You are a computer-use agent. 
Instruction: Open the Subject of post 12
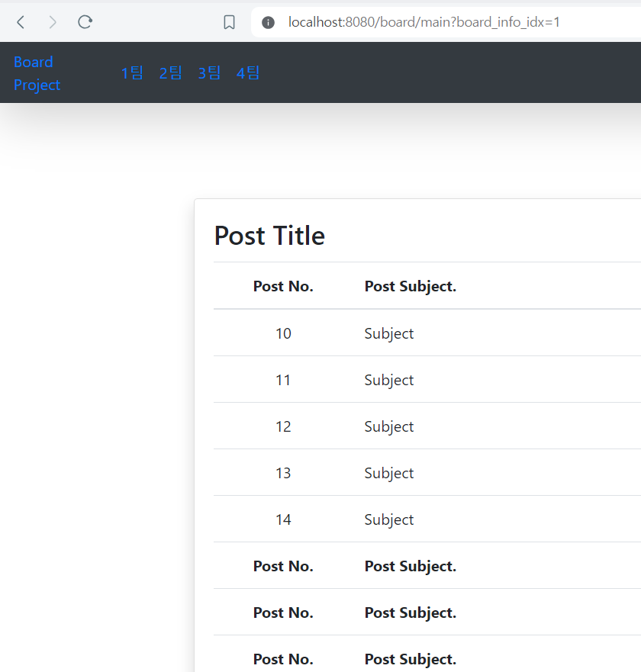[389, 427]
